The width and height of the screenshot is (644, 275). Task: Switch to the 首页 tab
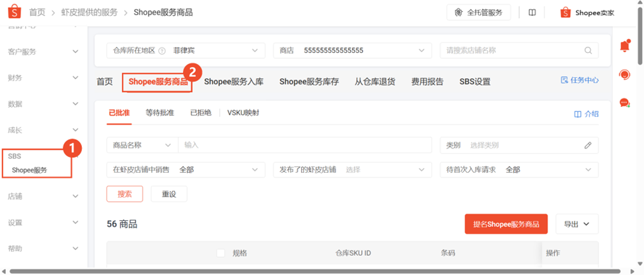click(104, 82)
